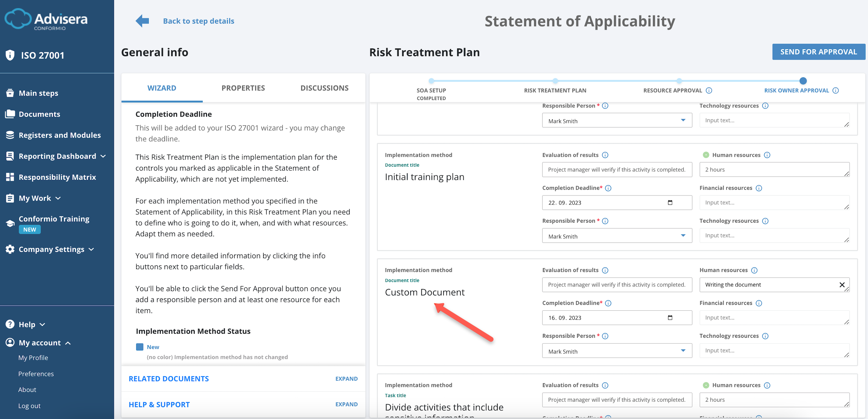Switch to the Properties tab
This screenshot has width=868, height=419.
click(243, 88)
